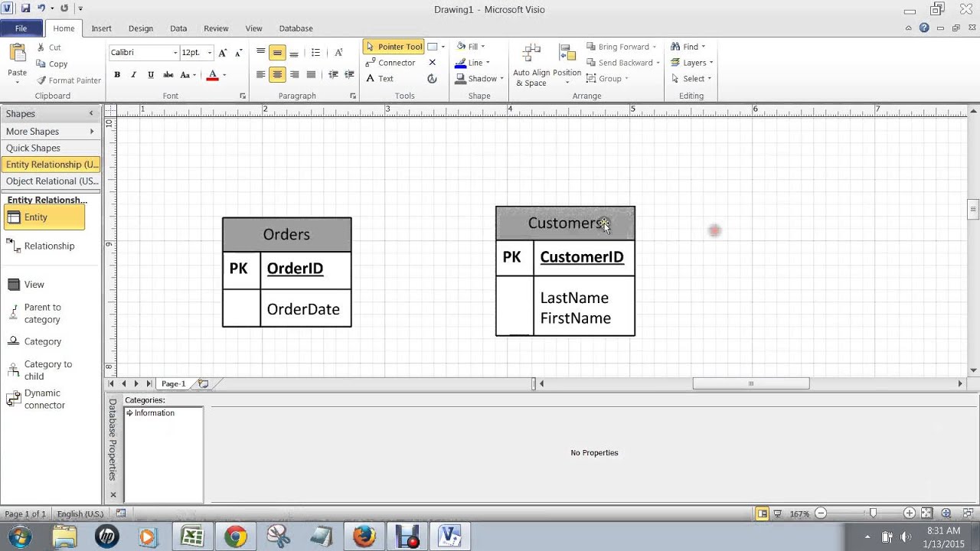Open the Position dropdown

pyautogui.click(x=567, y=65)
